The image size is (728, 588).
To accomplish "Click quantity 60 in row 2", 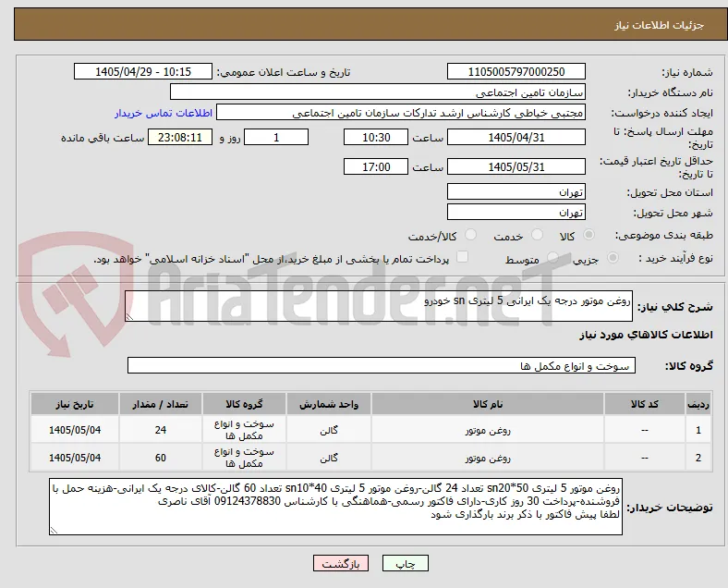I will (161, 458).
